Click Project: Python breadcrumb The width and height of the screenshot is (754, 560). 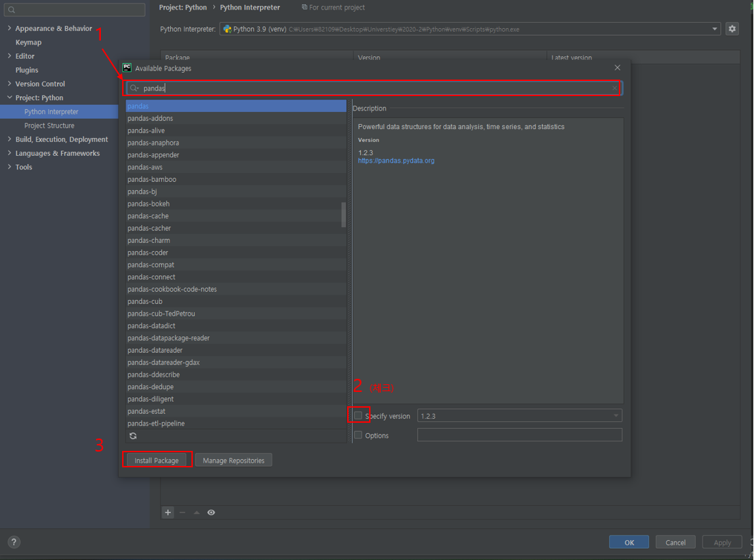click(182, 8)
